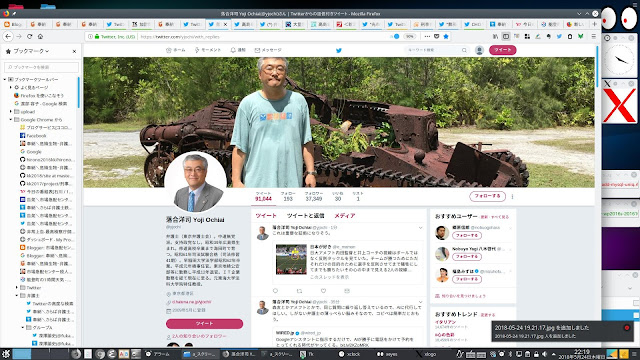Open the page actions three-dot menu
640x360 pixels.
tap(427, 36)
